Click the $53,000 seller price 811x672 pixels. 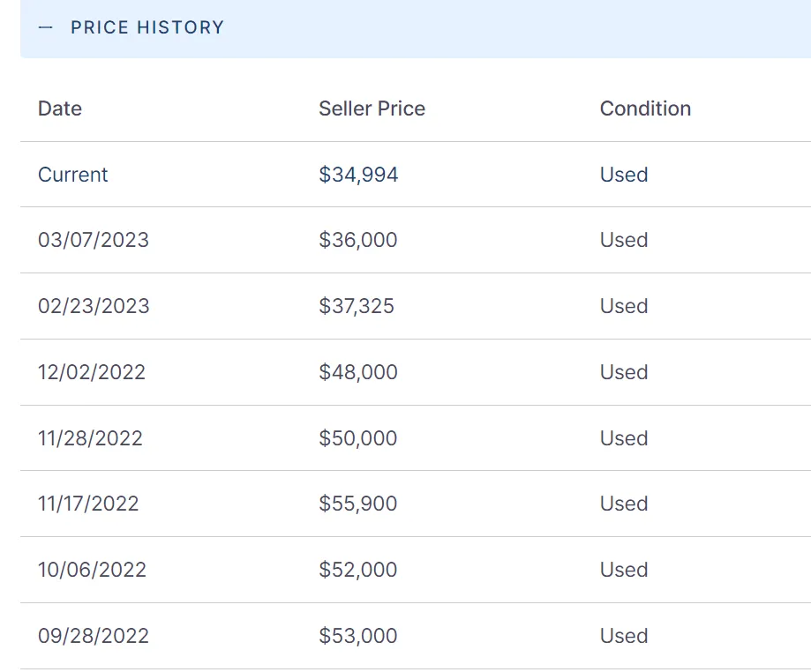point(358,636)
